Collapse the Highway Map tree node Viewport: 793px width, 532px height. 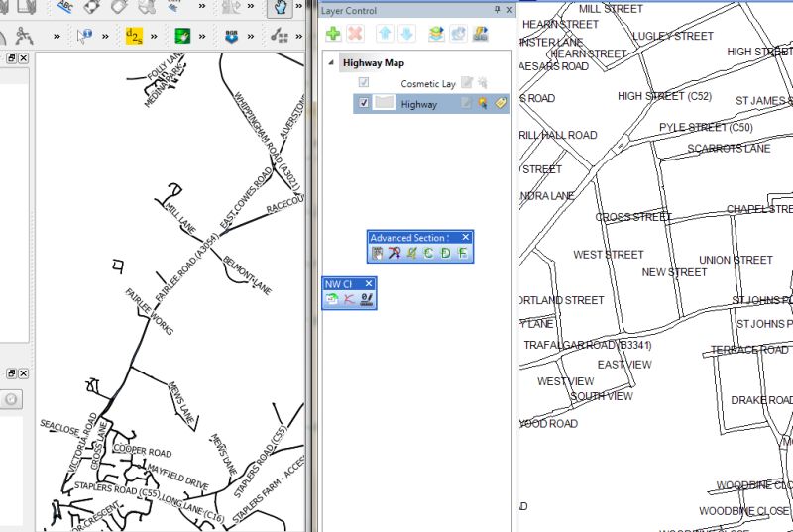click(x=331, y=63)
